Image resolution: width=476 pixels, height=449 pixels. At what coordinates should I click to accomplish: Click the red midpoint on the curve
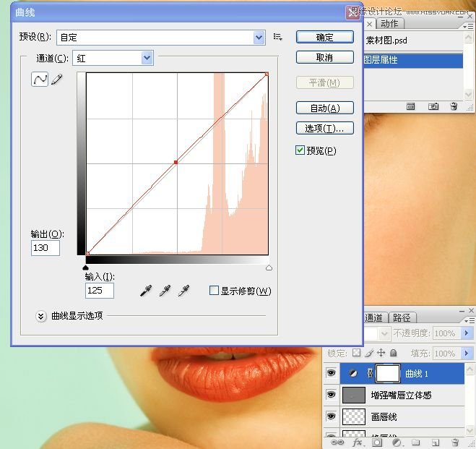click(176, 162)
